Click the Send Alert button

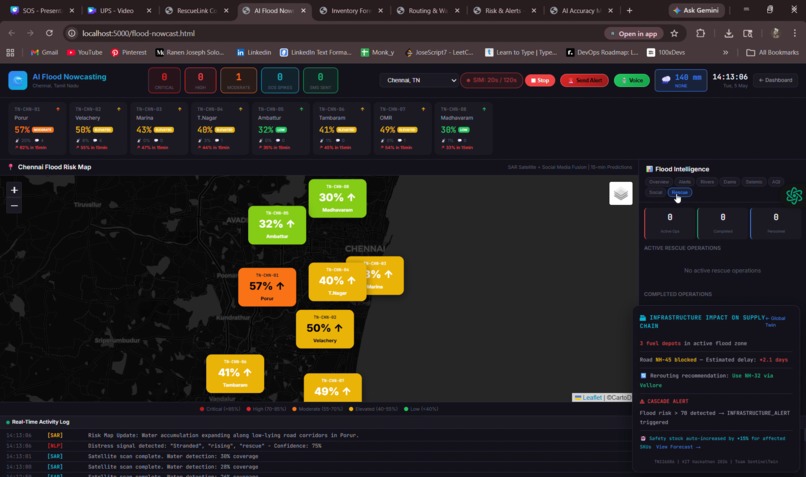tap(584, 80)
